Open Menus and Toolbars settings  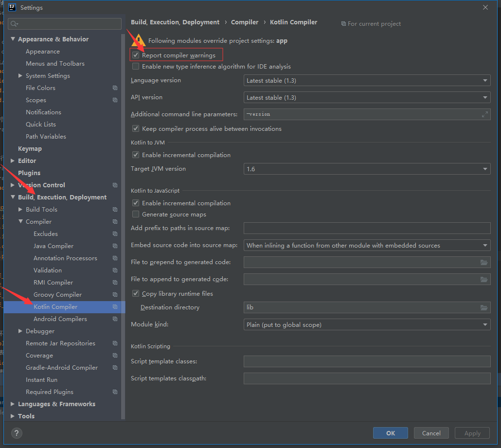coord(55,64)
